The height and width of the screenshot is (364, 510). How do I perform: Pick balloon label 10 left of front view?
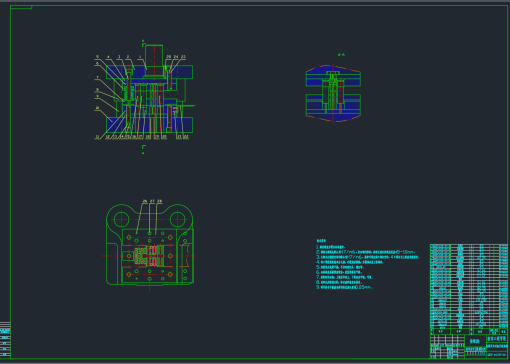point(97,108)
